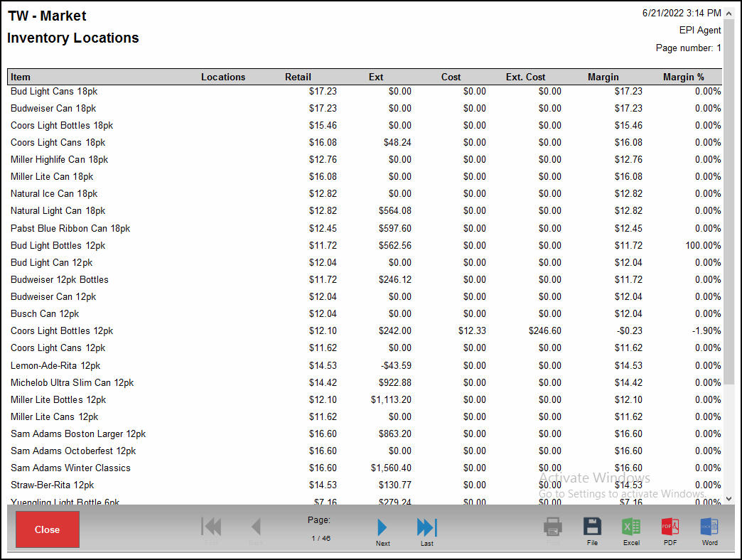742x560 pixels.
Task: Click the Retail column header
Action: pos(298,77)
